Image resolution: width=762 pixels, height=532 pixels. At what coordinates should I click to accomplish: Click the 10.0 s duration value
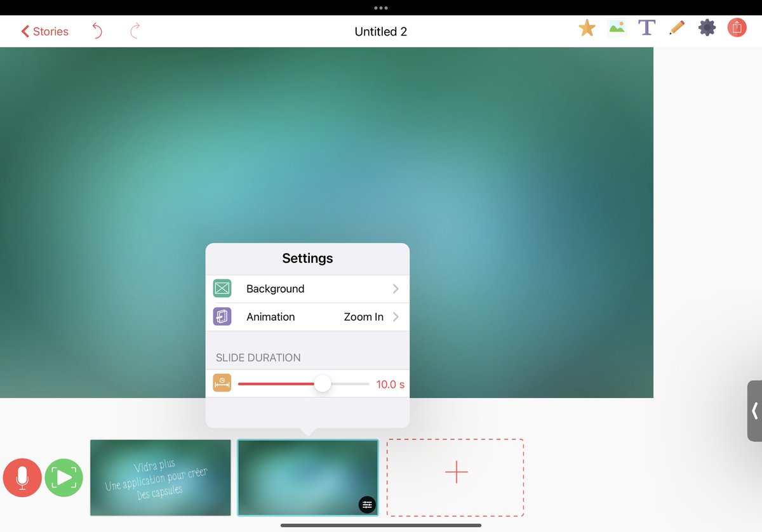[x=391, y=384]
